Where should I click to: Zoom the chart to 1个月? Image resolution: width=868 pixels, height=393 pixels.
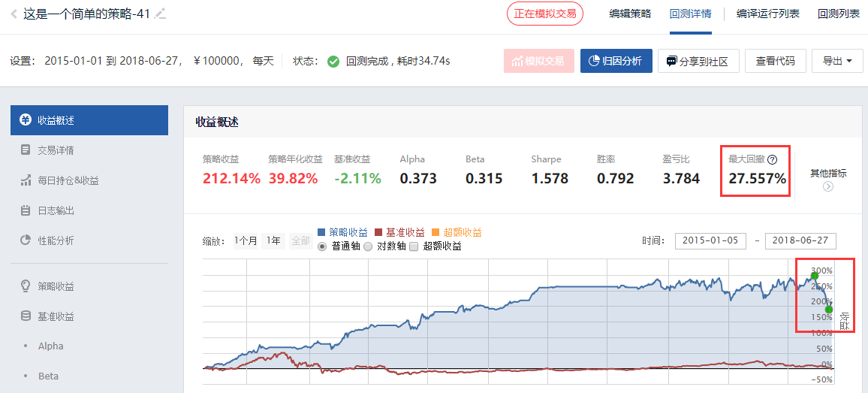(x=246, y=240)
